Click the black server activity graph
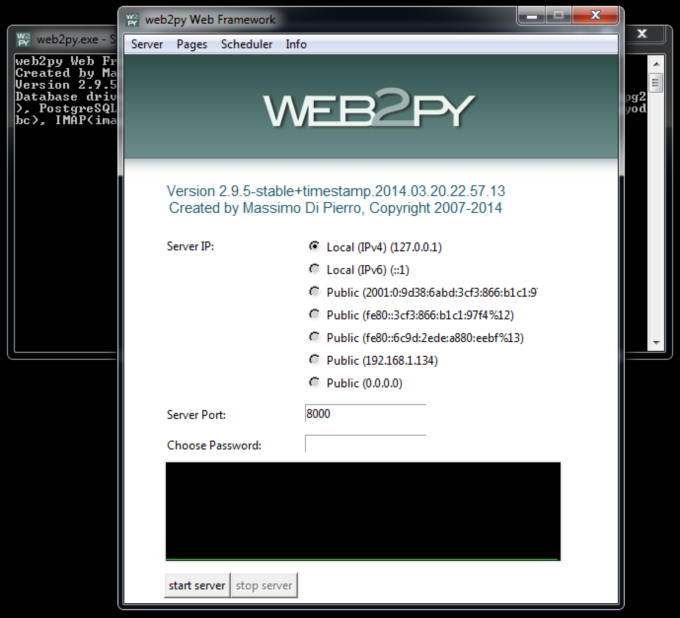680x618 pixels. (x=363, y=511)
